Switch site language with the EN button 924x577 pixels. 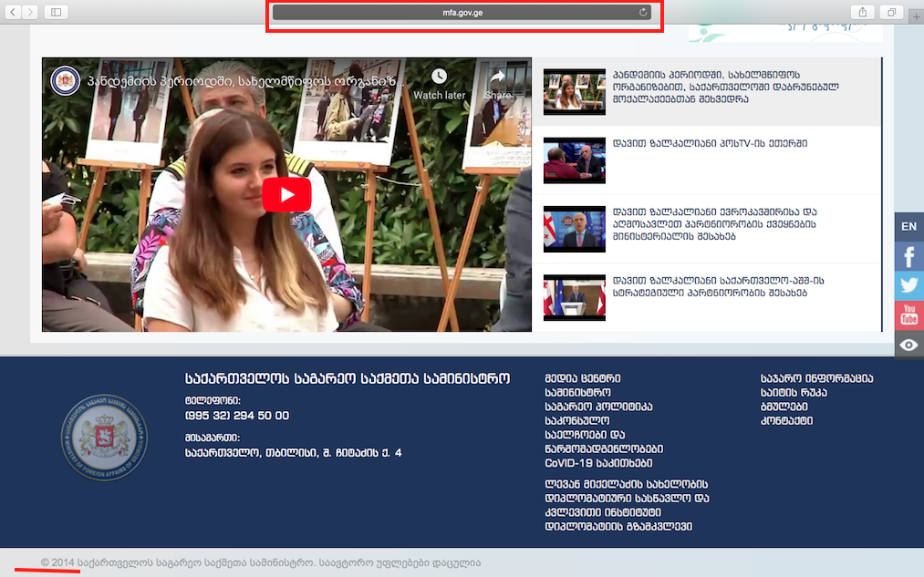pyautogui.click(x=908, y=226)
